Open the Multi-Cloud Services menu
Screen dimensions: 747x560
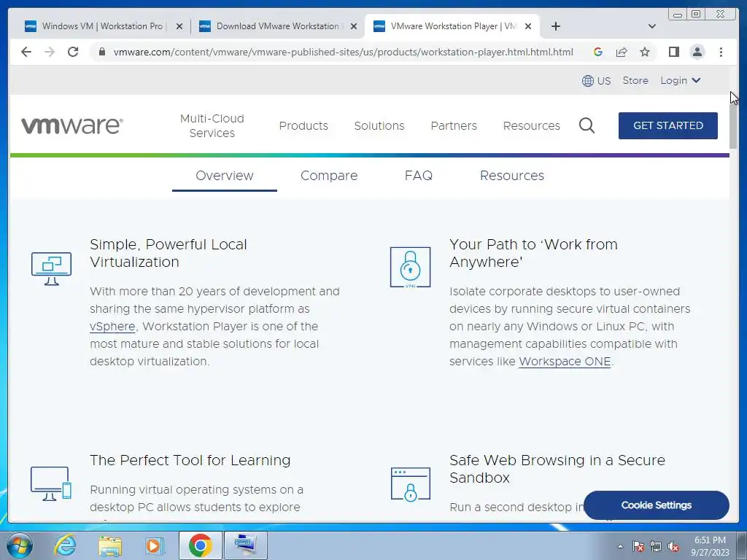click(212, 125)
